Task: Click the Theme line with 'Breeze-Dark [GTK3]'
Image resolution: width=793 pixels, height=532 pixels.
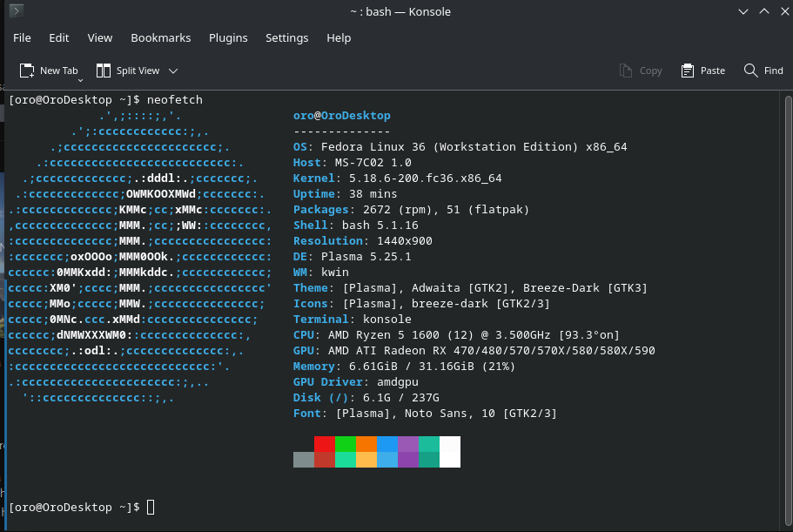Action: click(470, 287)
